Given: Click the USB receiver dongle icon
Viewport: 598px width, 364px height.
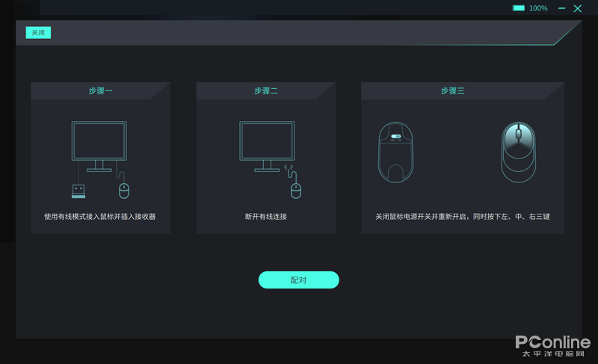Looking at the screenshot, I should click(x=78, y=191).
